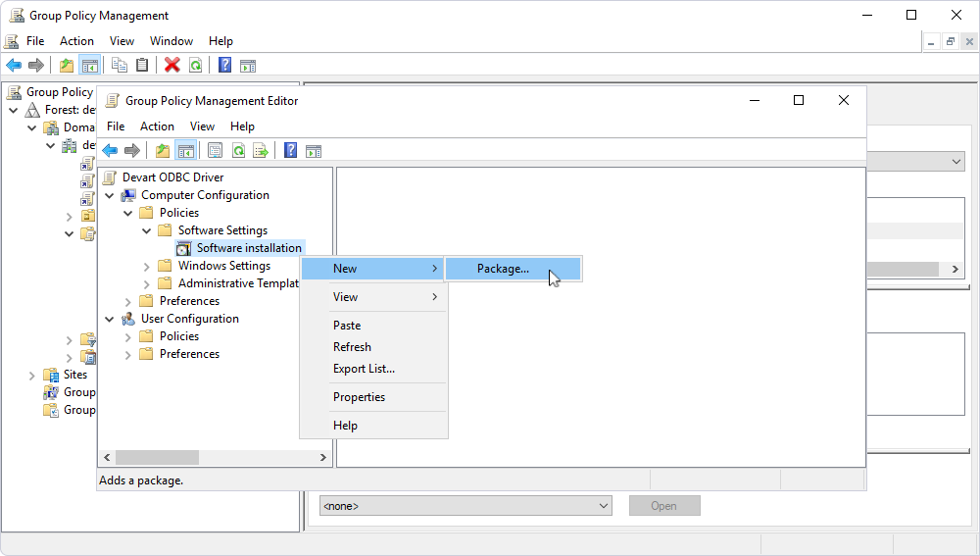Image resolution: width=980 pixels, height=556 pixels.
Task: Choose Package... from New submenu
Action: (x=514, y=269)
